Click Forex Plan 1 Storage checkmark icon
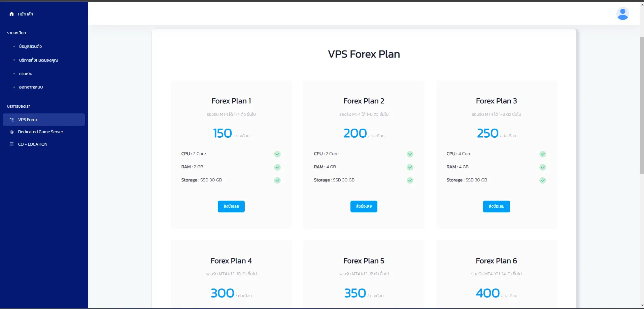Screen dimensions: 644x309 pyautogui.click(x=277, y=180)
